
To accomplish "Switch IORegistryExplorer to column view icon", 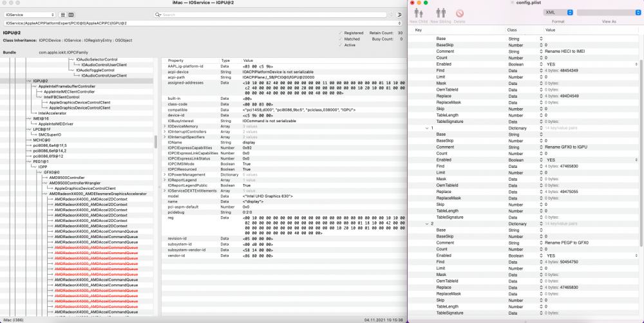I will click(71, 15).
